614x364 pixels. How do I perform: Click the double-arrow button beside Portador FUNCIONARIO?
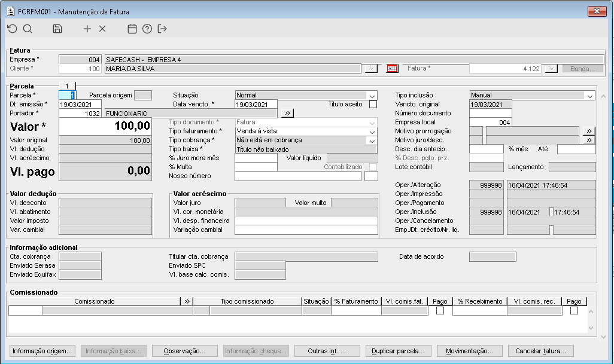[287, 113]
